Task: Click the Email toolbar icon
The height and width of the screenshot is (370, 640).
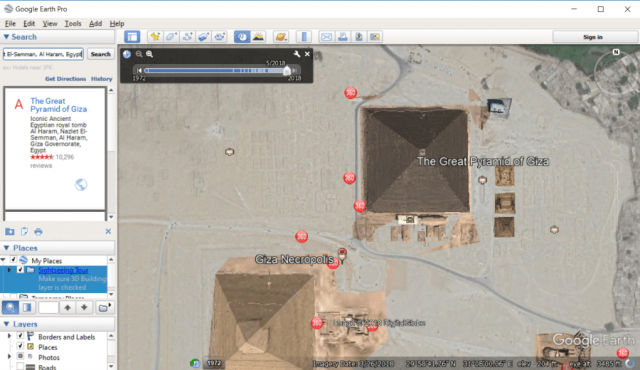Action: [x=326, y=37]
